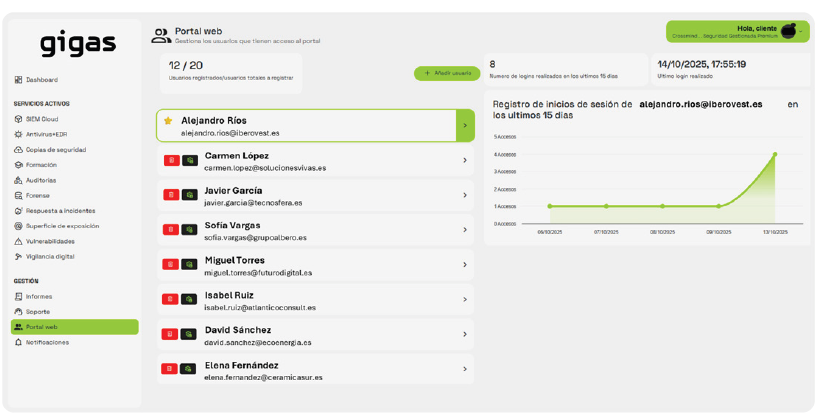817x416 pixels.
Task: Select Notificaciones in the Gestión menu
Action: [x=47, y=342]
